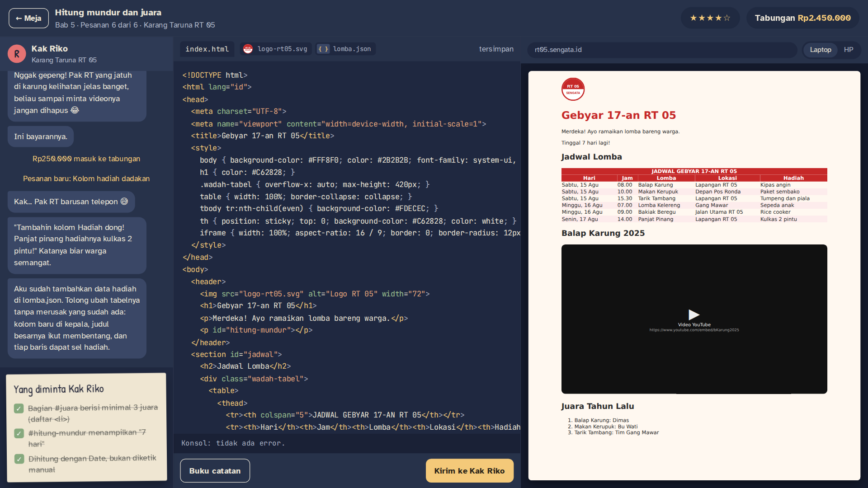The width and height of the screenshot is (868, 488).
Task: Switch preview to Laptop mode
Action: coord(820,50)
